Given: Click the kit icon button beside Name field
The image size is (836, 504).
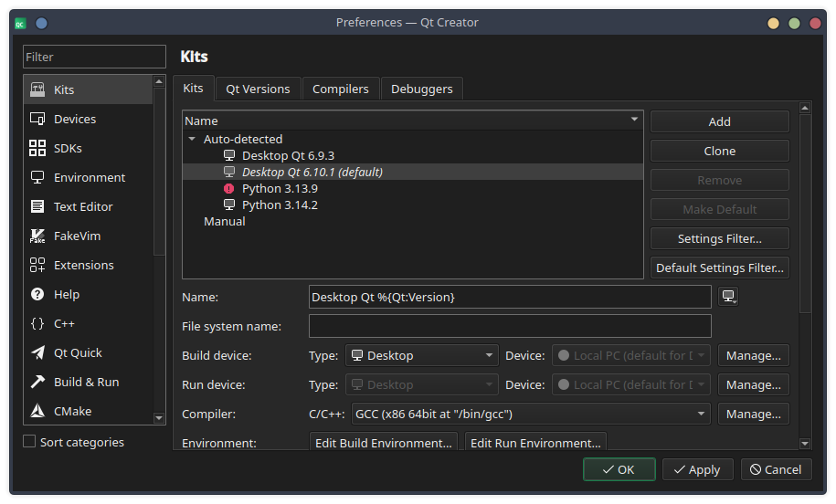Looking at the screenshot, I should 728,297.
